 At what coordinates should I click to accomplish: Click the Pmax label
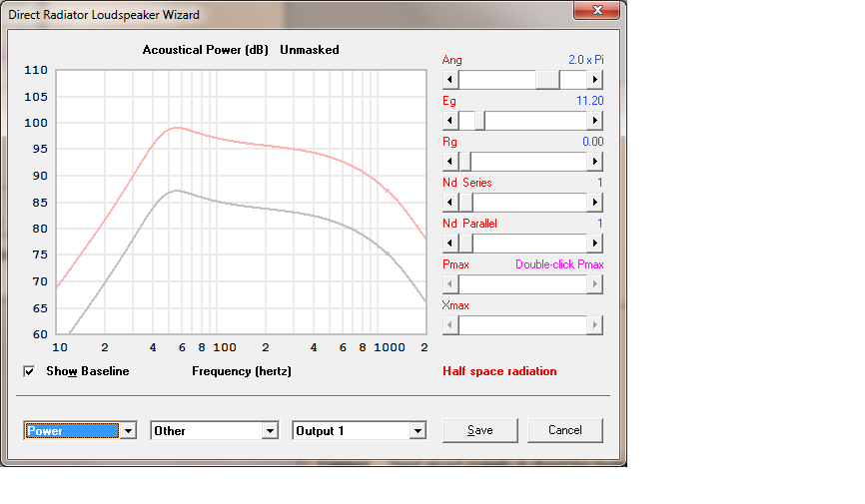455,264
